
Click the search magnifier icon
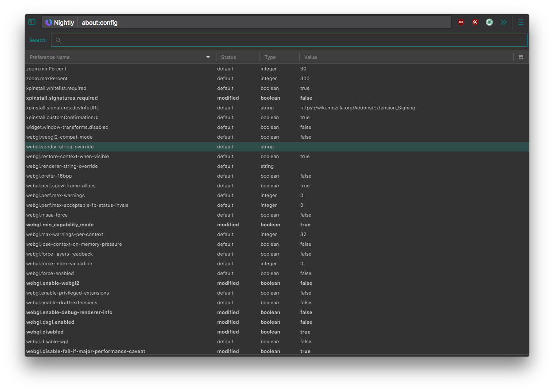[58, 40]
